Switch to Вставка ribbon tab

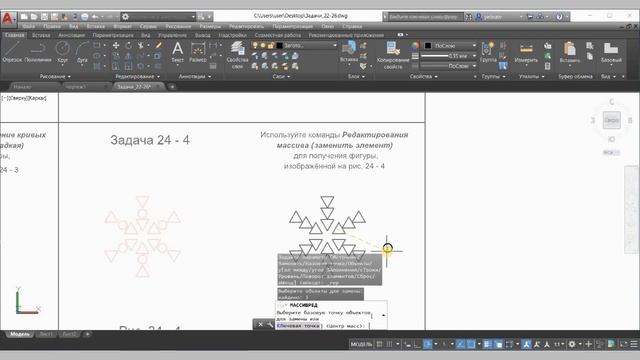(41, 35)
